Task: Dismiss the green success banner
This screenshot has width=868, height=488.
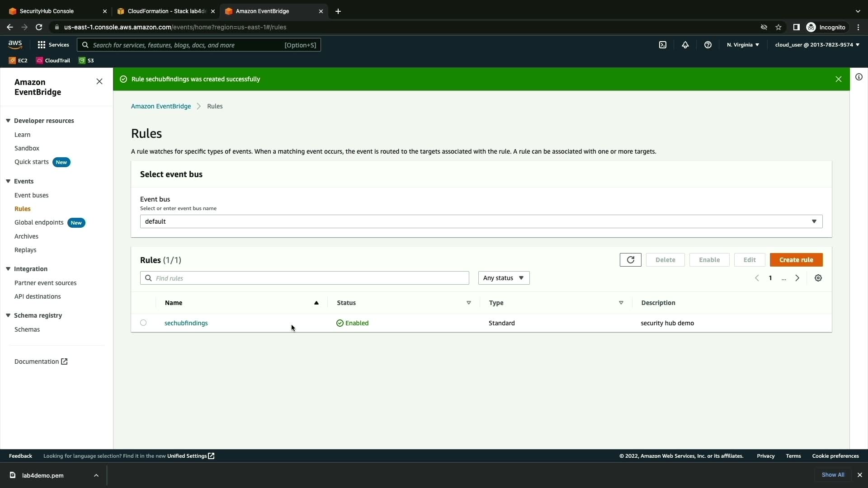Action: click(x=839, y=79)
